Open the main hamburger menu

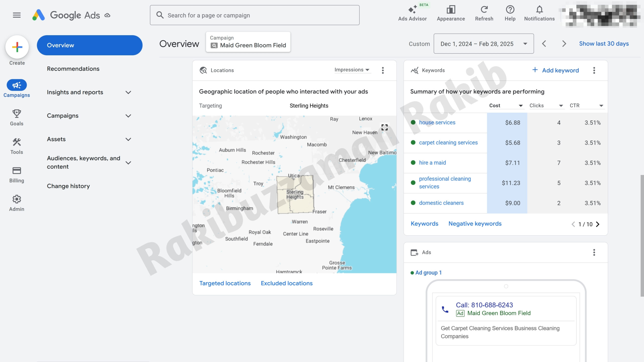(17, 15)
